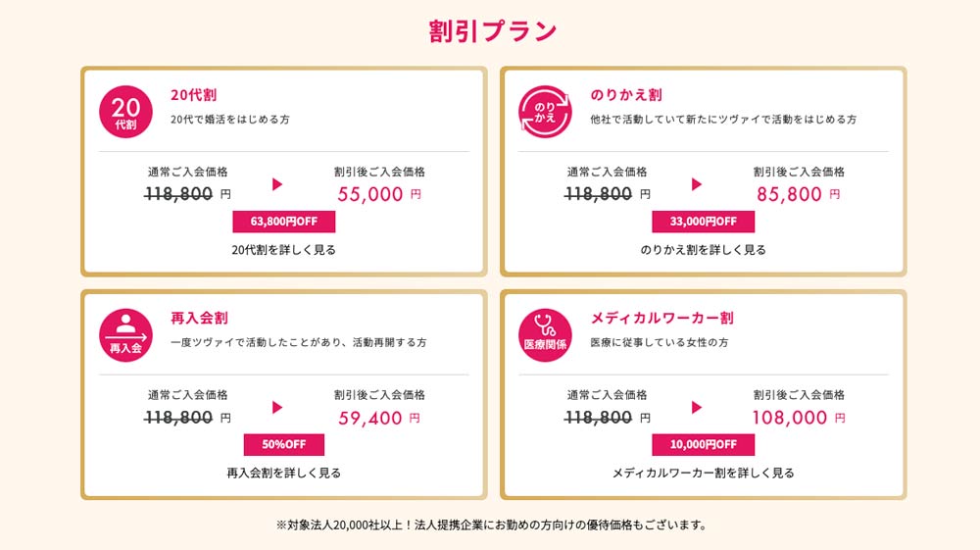Viewport: 980px width, 550px height.
Task: Click the 33,000円OFF badge
Action: (x=703, y=222)
